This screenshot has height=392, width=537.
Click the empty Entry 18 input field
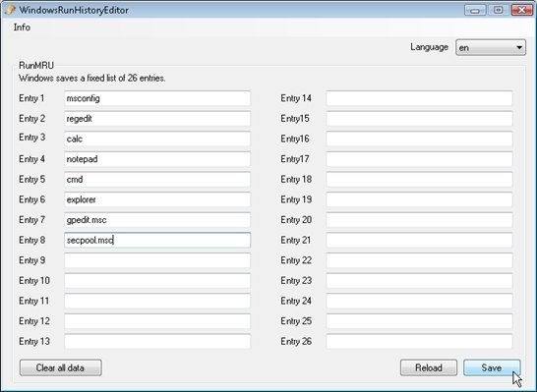(x=419, y=179)
